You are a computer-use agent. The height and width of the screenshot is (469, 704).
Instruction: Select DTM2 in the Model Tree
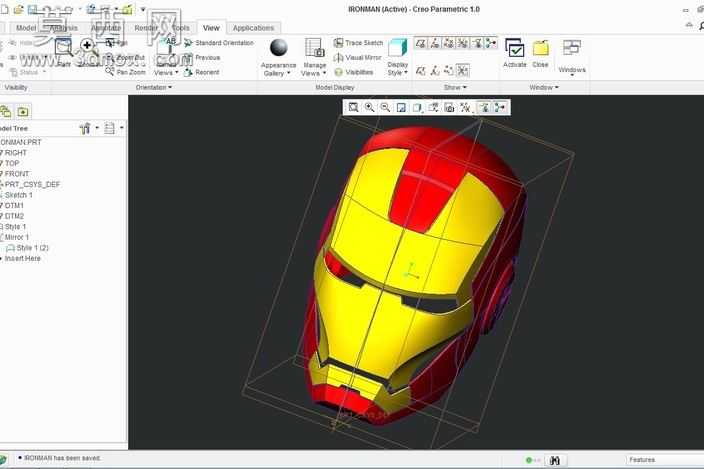(x=12, y=216)
